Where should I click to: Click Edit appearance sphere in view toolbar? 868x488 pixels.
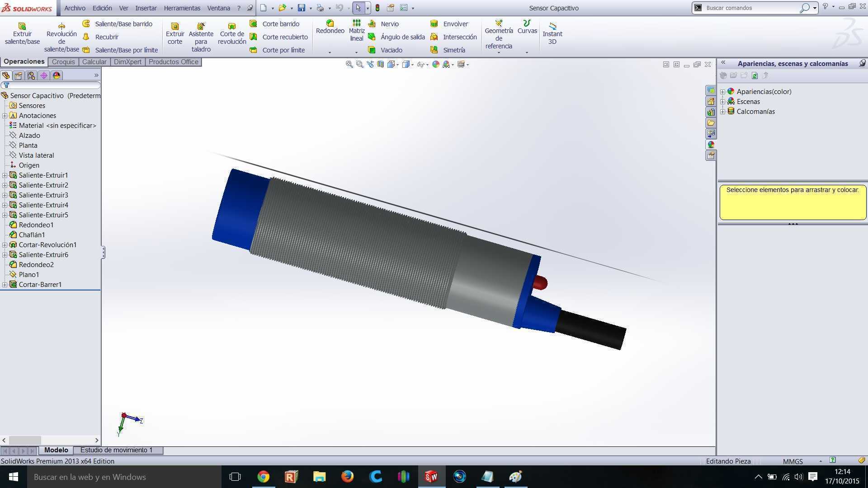tap(436, 65)
